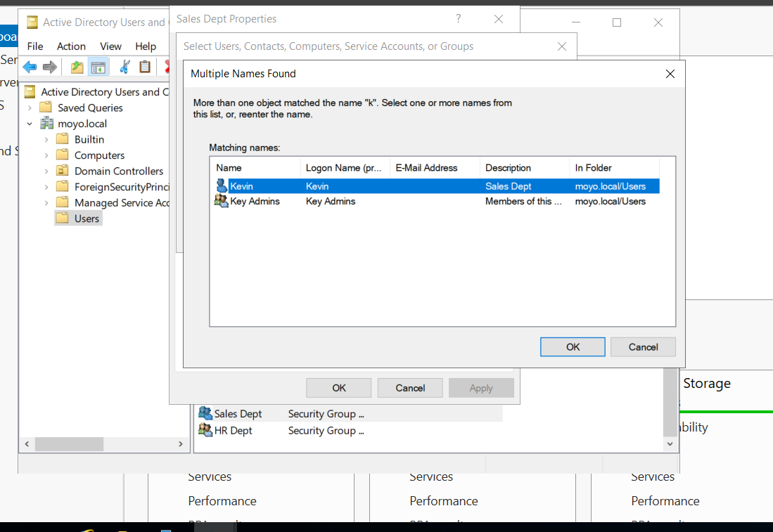This screenshot has width=773, height=532.
Task: Toggle the Show/Hide Console Tree icon
Action: [98, 67]
